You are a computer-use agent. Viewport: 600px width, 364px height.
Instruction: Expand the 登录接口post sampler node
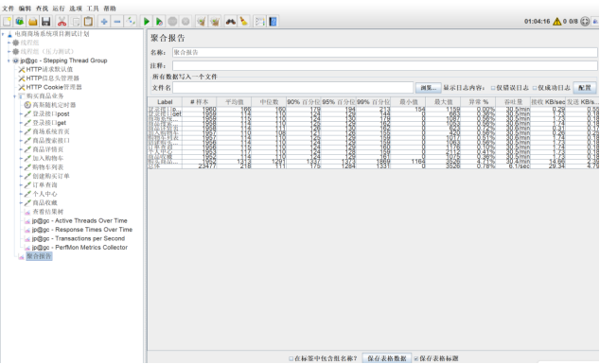pos(21,114)
